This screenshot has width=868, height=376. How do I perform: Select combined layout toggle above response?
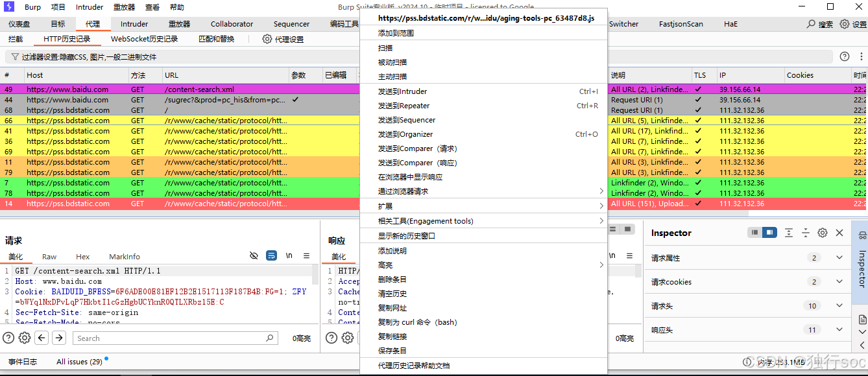pyautogui.click(x=627, y=229)
